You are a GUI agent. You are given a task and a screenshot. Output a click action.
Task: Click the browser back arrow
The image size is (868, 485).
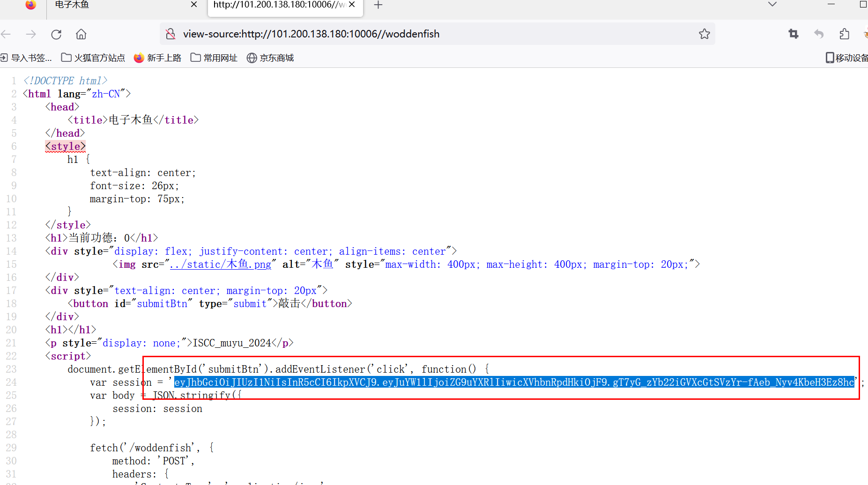(x=6, y=34)
